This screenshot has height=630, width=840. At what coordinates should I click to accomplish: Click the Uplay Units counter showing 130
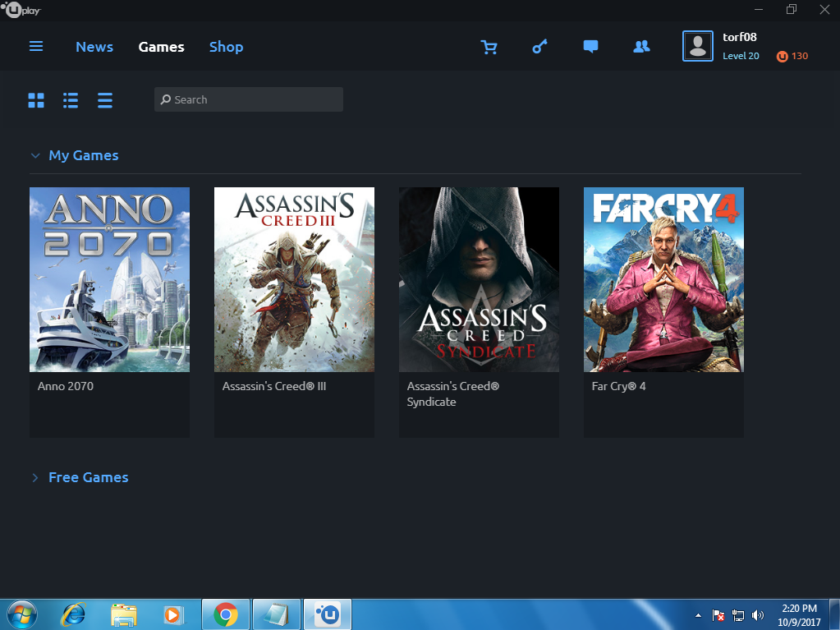click(791, 56)
